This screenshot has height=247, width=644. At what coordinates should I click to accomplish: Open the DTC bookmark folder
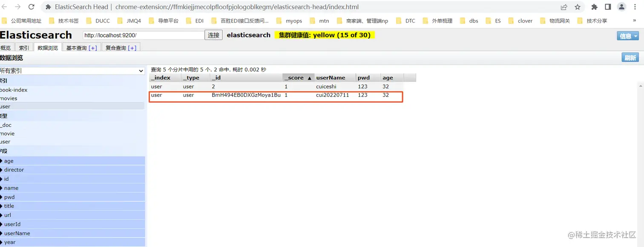405,20
